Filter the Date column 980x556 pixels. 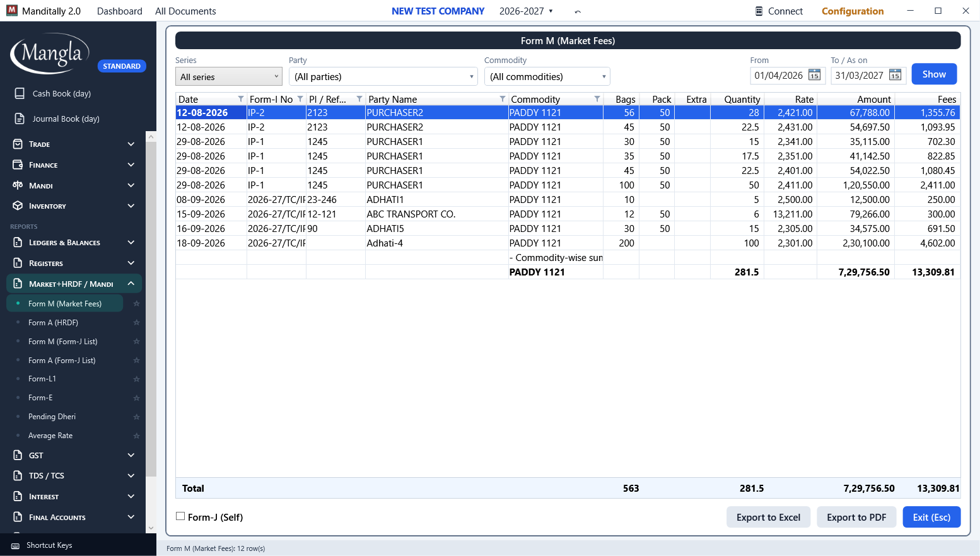click(241, 99)
